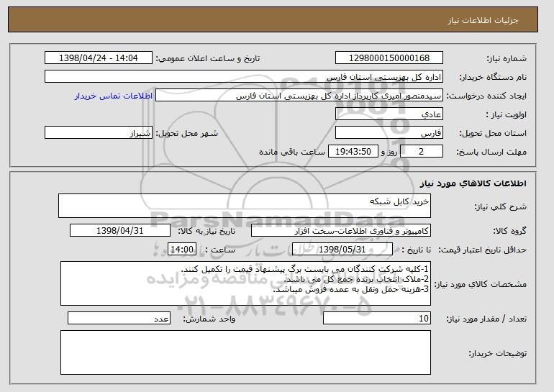Click the request creator name field
The image size is (554, 392).
pyautogui.click(x=299, y=96)
